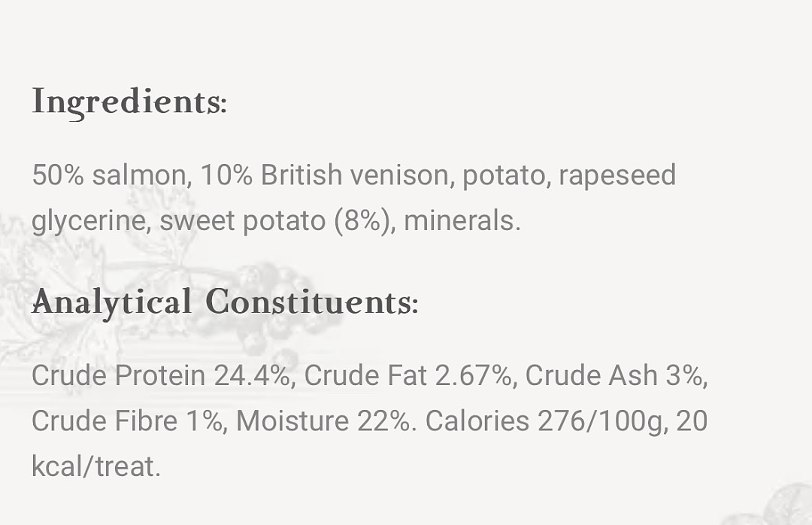The image size is (812, 525).
Task: Click the text 'Calories 276/100g'
Action: [x=544, y=420]
